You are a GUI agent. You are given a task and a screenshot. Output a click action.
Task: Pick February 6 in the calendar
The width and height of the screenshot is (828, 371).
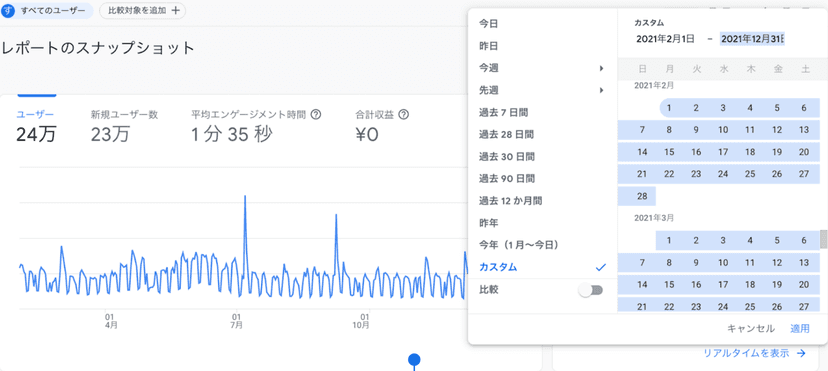(804, 108)
